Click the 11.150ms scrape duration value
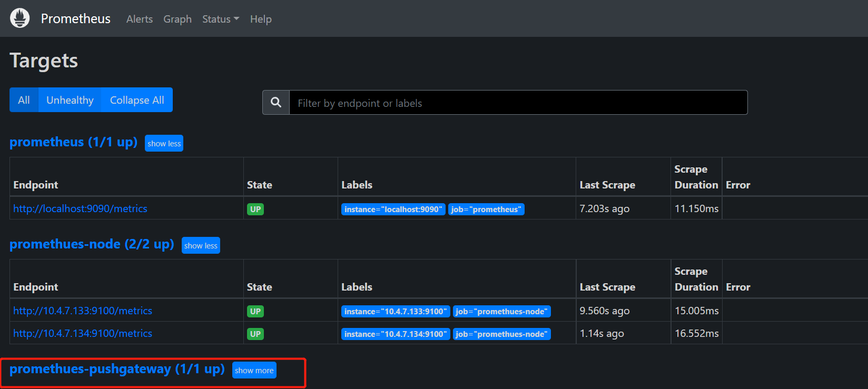 (697, 208)
